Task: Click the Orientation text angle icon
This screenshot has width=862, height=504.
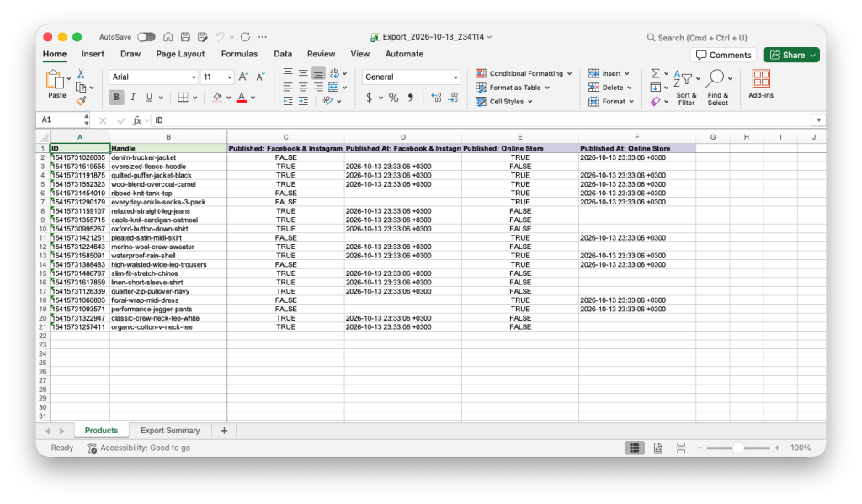Action: tap(328, 101)
